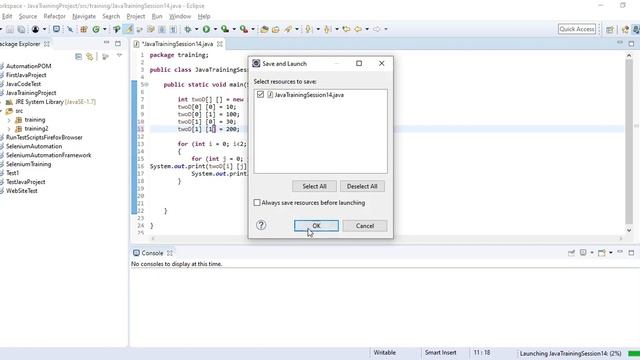
Task: Open Display Selected Console dropdown arrow
Action: click(592, 253)
